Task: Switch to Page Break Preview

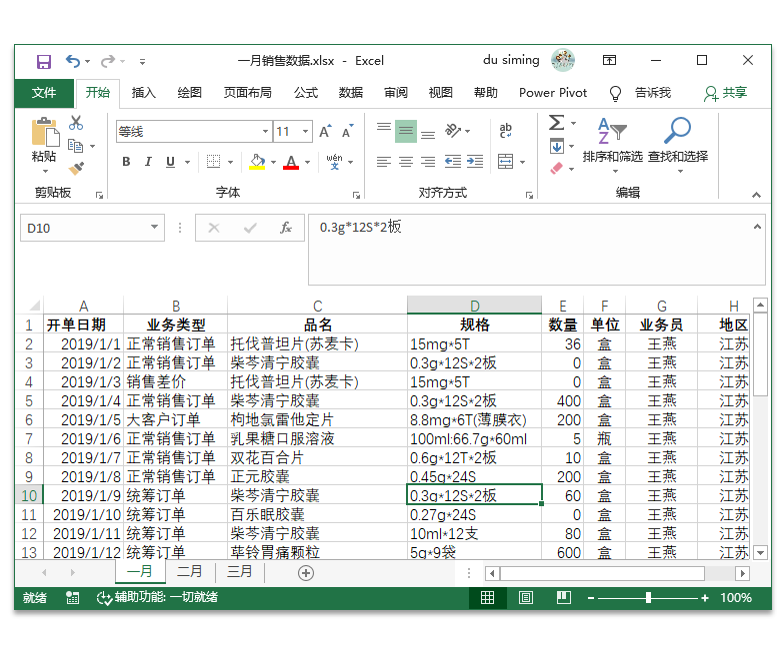Action: coord(564,598)
